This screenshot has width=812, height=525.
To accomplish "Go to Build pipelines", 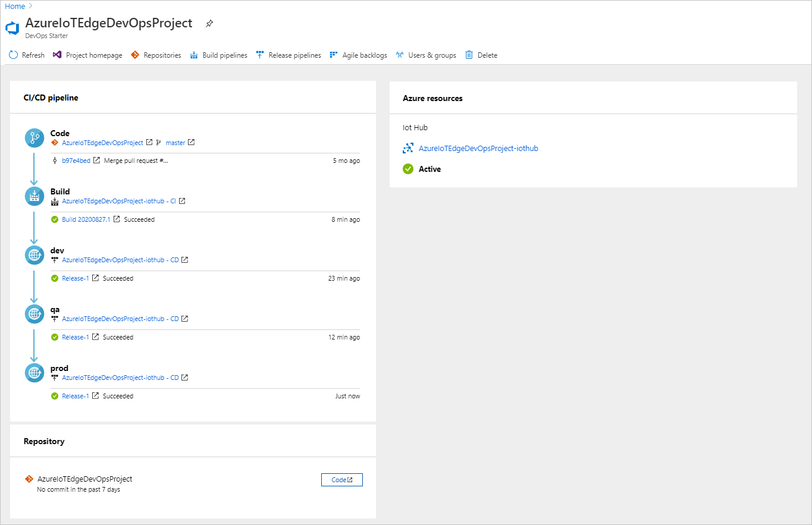I will (218, 55).
